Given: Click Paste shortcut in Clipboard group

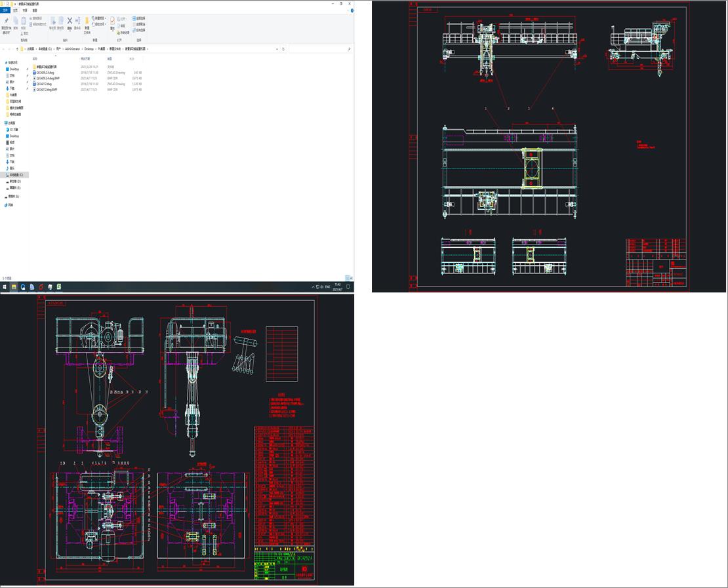Looking at the screenshot, I should (x=37, y=24).
